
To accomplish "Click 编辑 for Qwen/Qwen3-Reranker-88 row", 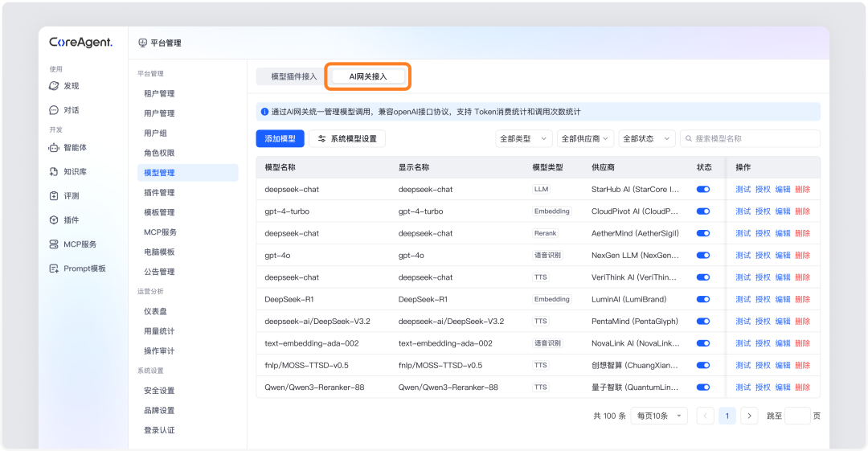I will [783, 387].
